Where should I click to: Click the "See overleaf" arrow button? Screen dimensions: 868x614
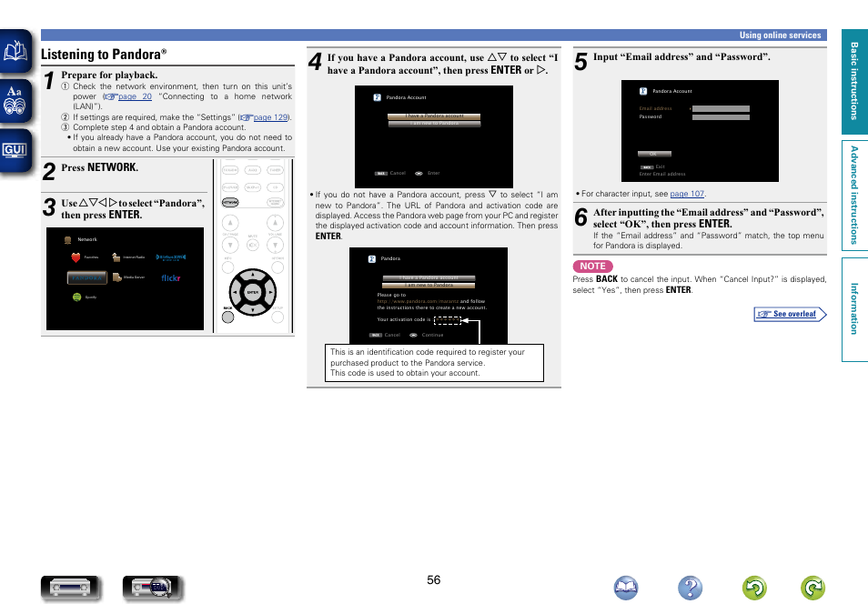point(790,314)
